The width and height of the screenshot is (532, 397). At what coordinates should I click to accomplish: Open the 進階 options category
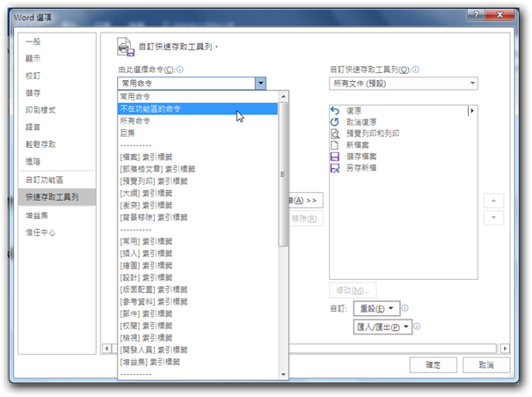tap(57, 161)
